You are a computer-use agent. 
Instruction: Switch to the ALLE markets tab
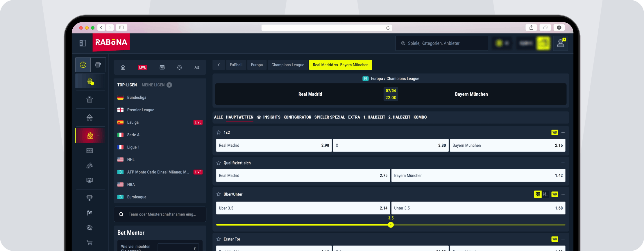[x=219, y=117]
